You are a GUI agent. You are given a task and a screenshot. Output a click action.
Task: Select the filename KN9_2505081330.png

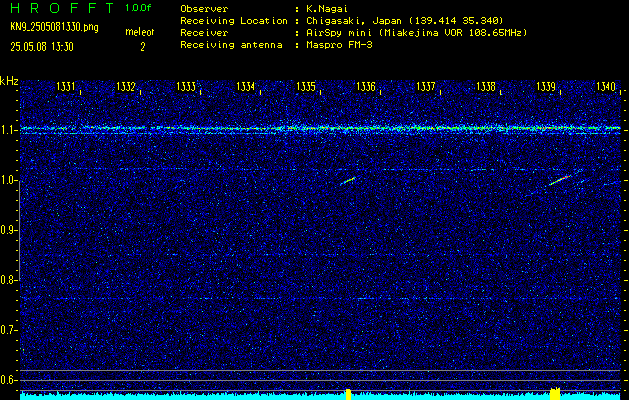[x=54, y=27]
